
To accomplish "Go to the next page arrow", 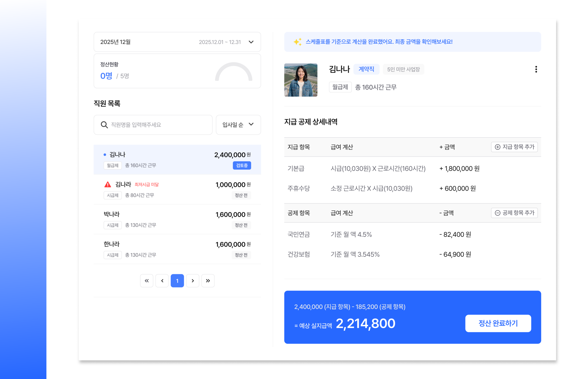I will pyautogui.click(x=192, y=281).
